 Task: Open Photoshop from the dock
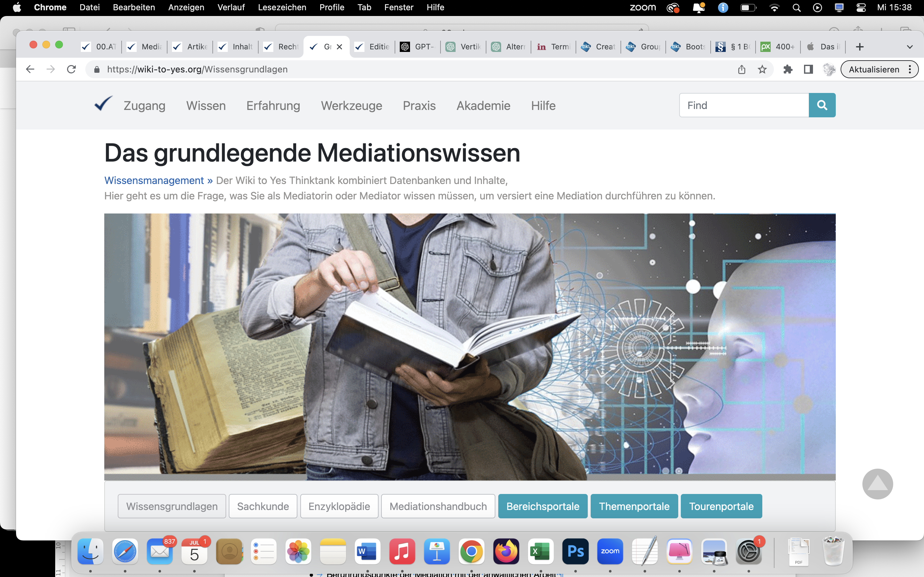point(575,551)
